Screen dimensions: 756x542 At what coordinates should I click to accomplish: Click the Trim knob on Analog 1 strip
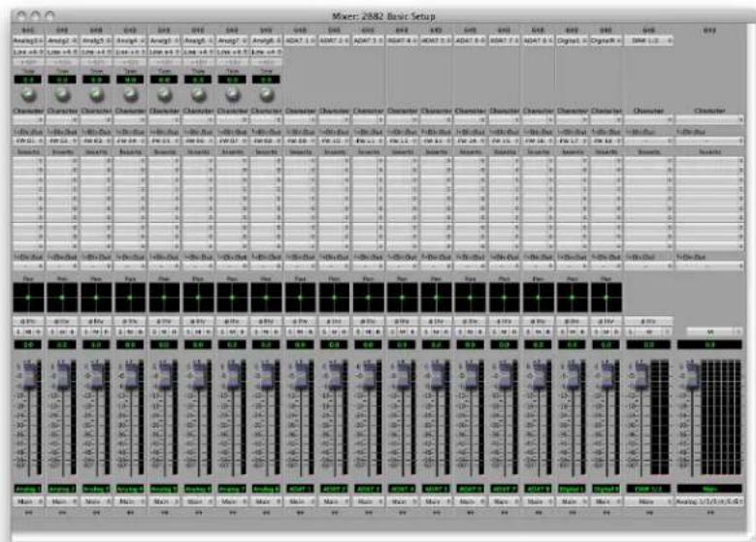click(28, 94)
